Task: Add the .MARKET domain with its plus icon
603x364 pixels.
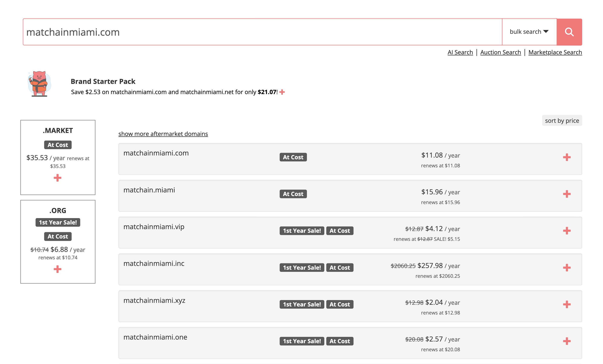Action: click(x=58, y=178)
